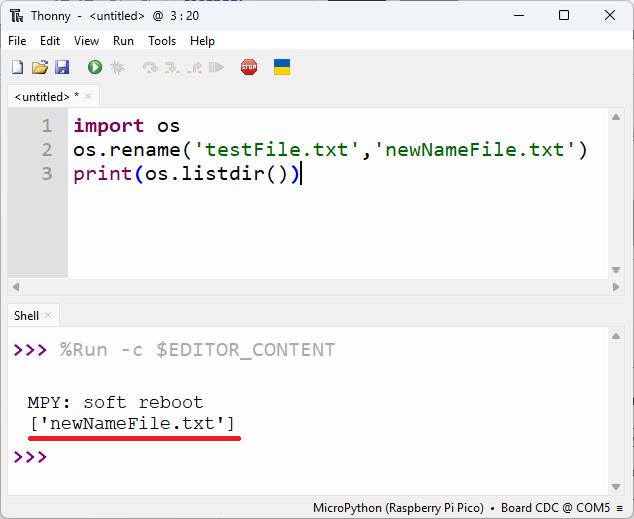Select the <untitled> editor tab
Viewport: 634px width, 519px height.
44,96
